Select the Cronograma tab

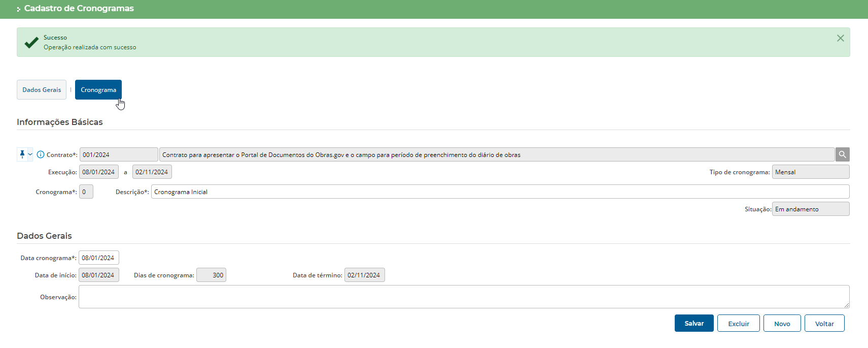tap(98, 90)
